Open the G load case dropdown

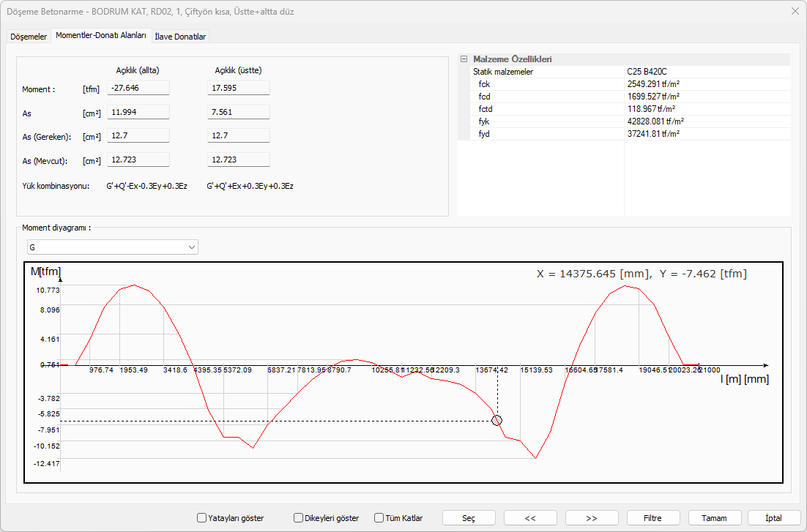pos(112,247)
